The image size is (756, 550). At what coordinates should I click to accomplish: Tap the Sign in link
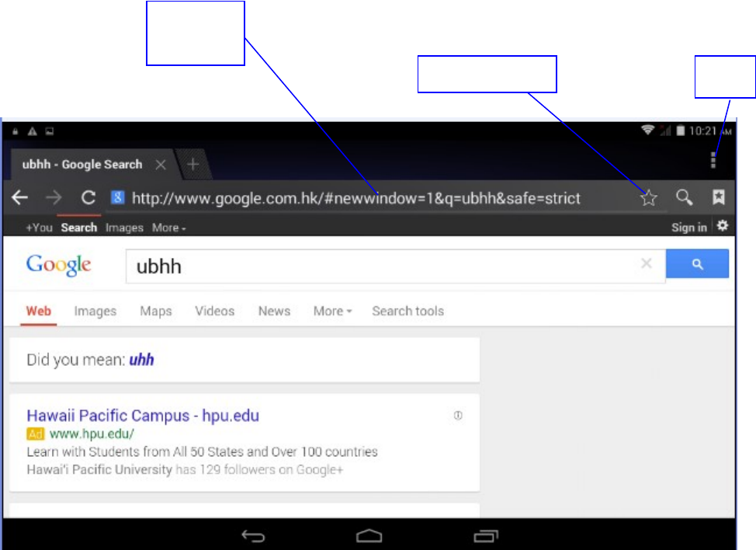click(x=689, y=228)
